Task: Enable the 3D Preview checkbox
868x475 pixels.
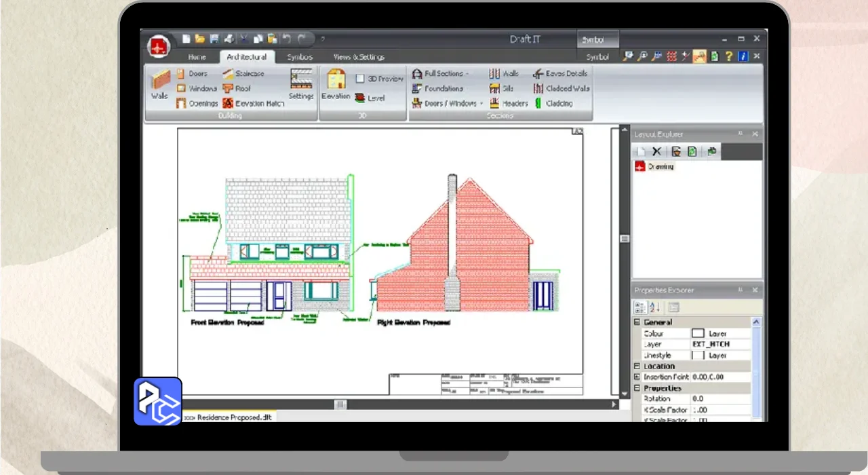Action: click(360, 79)
